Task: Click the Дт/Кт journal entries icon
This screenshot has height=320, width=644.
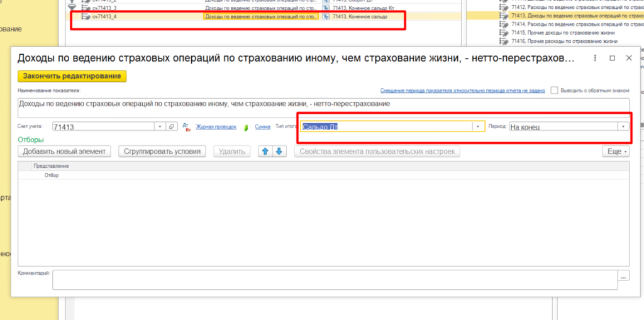Action: click(x=186, y=126)
